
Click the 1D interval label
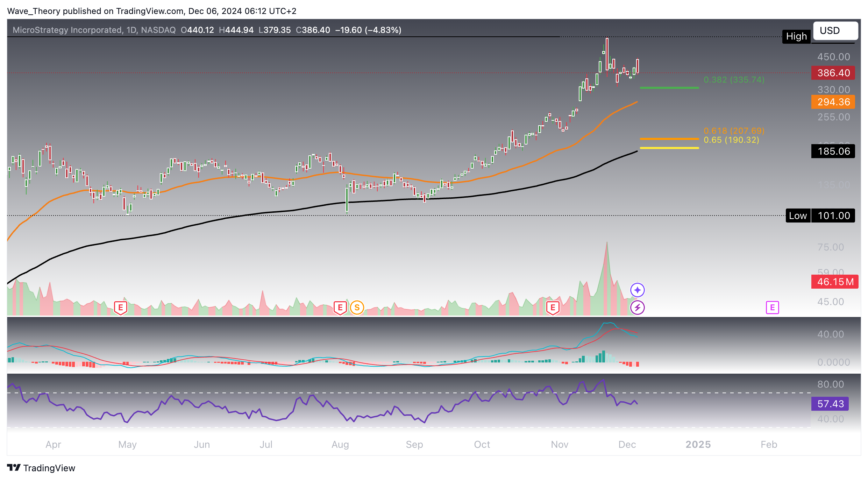(x=132, y=30)
